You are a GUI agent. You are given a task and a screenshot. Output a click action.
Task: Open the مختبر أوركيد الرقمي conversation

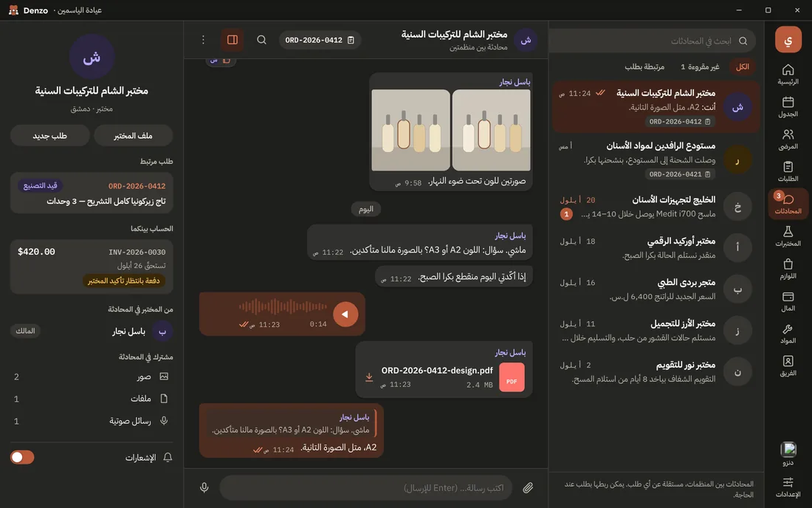pos(656,247)
